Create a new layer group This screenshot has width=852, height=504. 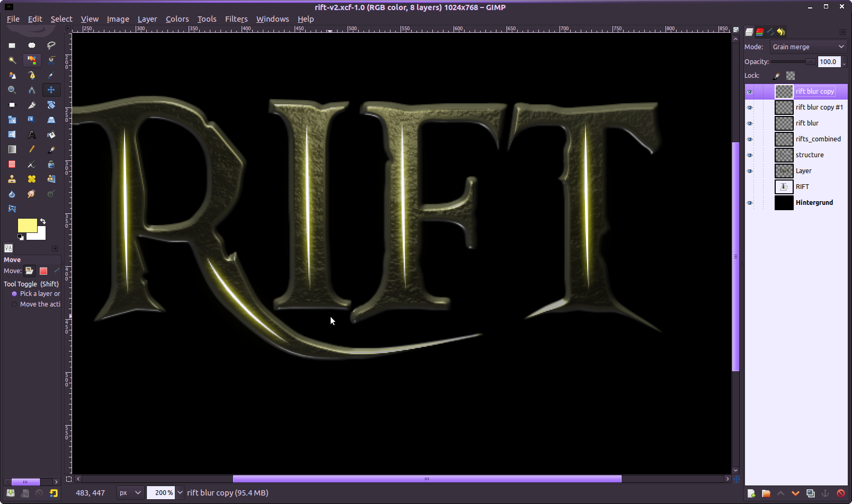[x=766, y=493]
